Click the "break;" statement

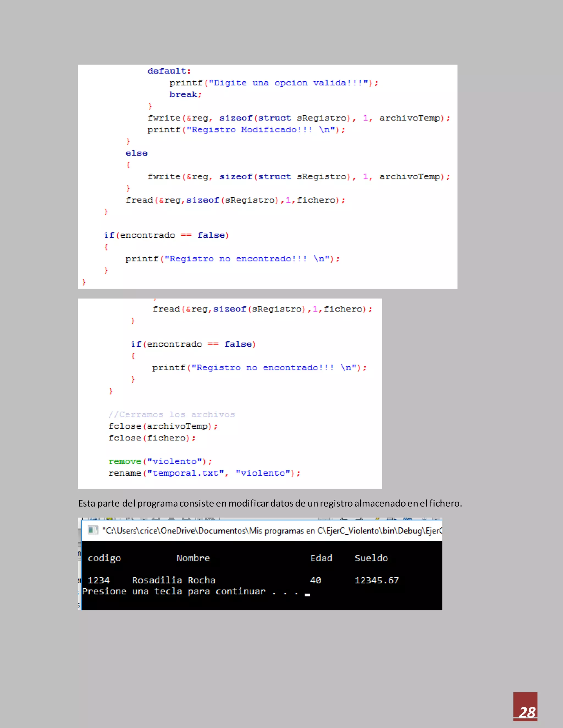186,95
